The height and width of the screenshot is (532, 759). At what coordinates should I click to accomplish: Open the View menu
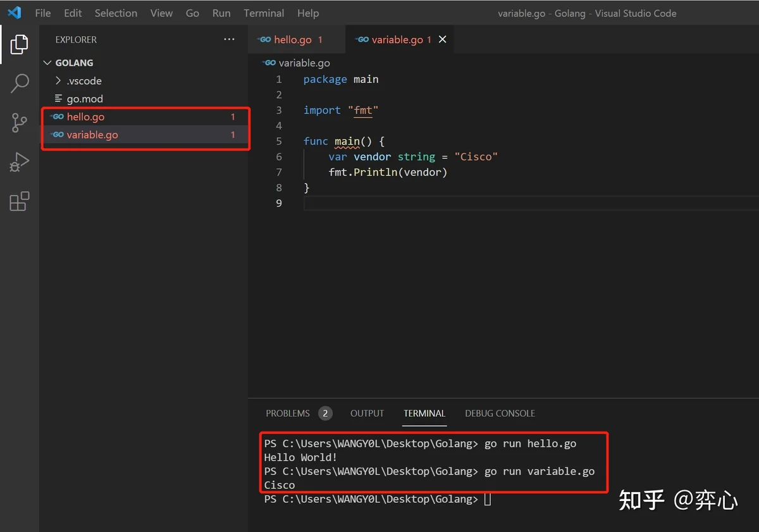click(x=161, y=13)
